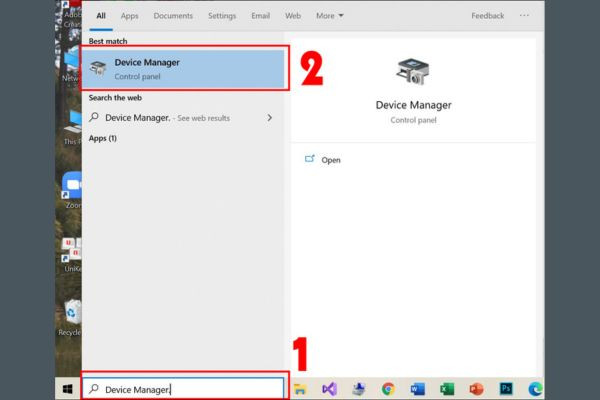
Task: Launch Visual Studio from the taskbar
Action: click(329, 389)
